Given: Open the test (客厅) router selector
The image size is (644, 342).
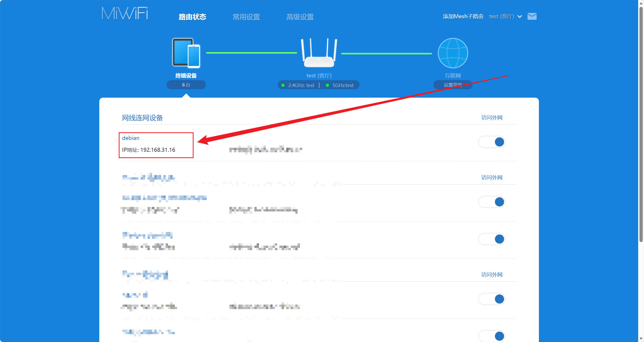Looking at the screenshot, I should 502,17.
